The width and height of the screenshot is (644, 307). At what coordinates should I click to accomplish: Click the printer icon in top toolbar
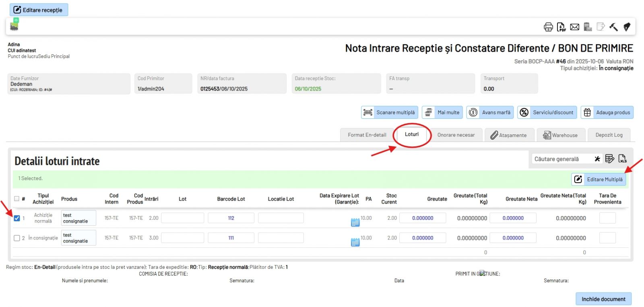(548, 27)
